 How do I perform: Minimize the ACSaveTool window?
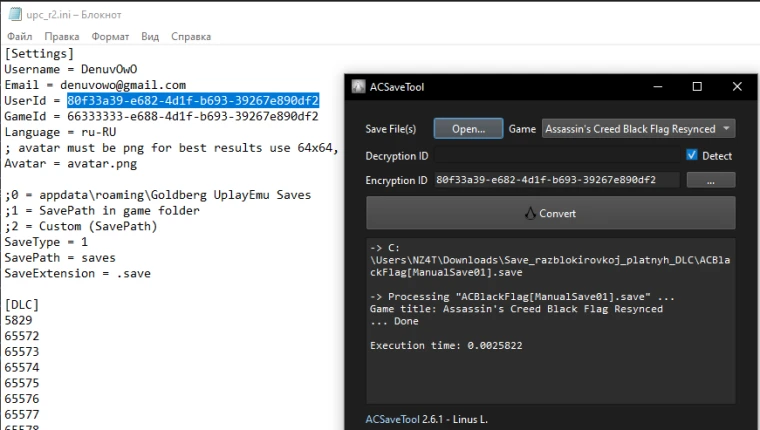tap(658, 86)
